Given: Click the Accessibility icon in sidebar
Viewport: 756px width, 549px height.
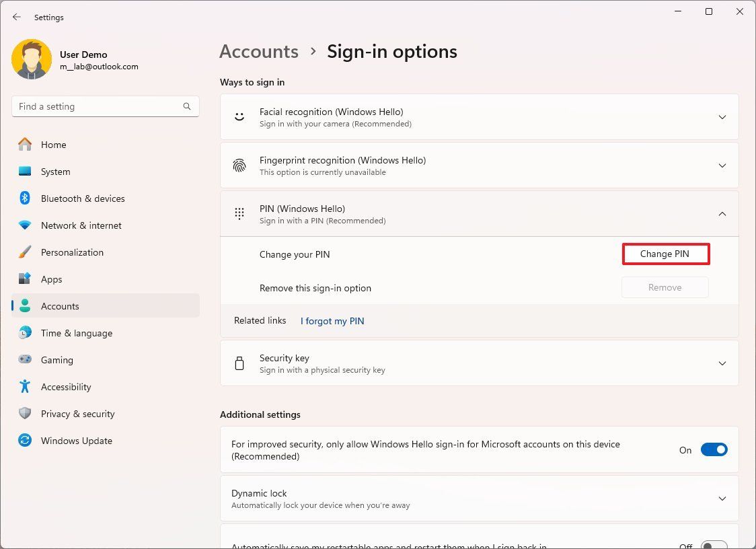Looking at the screenshot, I should tap(25, 387).
